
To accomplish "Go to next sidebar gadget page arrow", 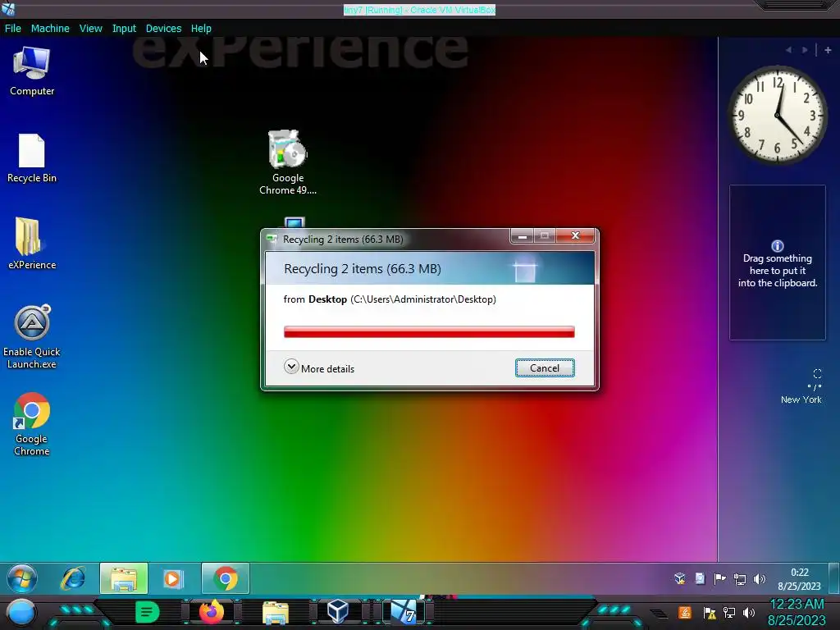I will pyautogui.click(x=805, y=50).
